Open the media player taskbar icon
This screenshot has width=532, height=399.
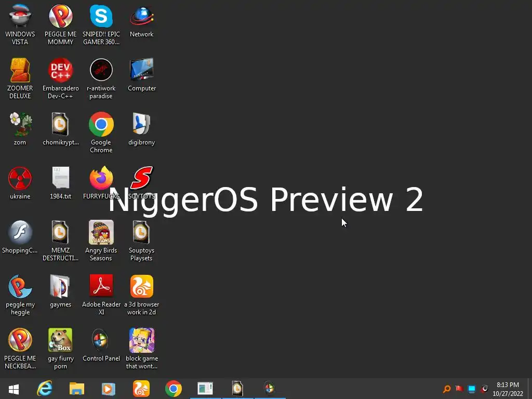pyautogui.click(x=109, y=389)
